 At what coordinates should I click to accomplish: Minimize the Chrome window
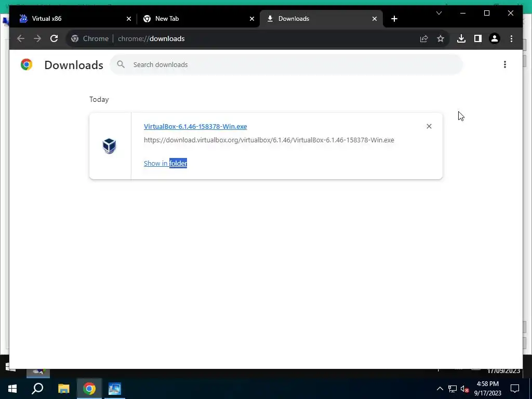[463, 13]
